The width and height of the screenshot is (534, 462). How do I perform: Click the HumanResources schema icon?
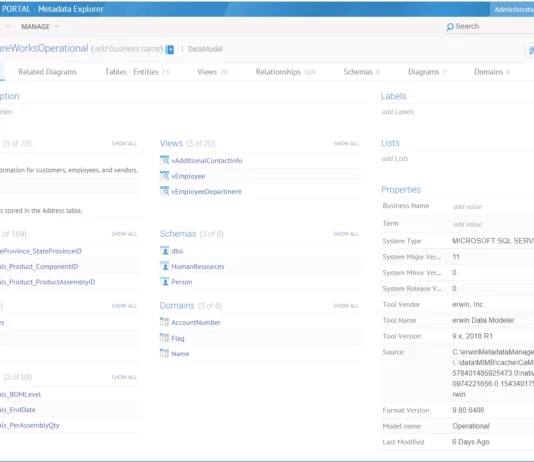[x=164, y=266]
